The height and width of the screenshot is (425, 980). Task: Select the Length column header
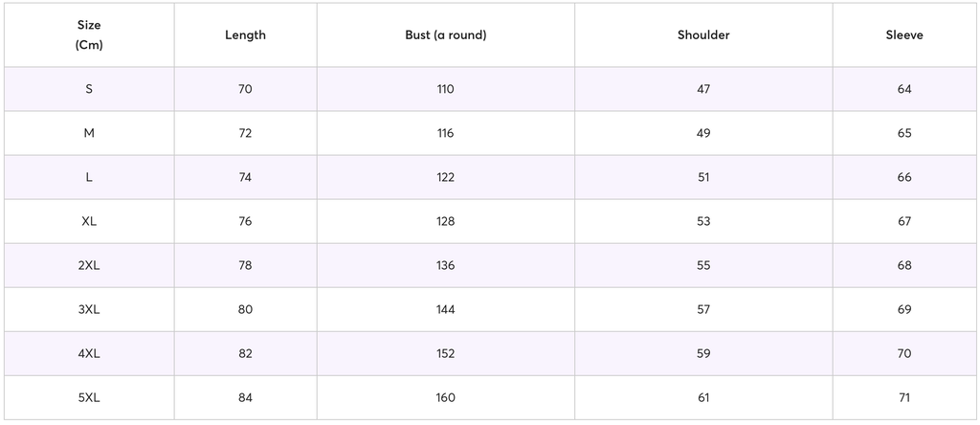[x=245, y=35]
